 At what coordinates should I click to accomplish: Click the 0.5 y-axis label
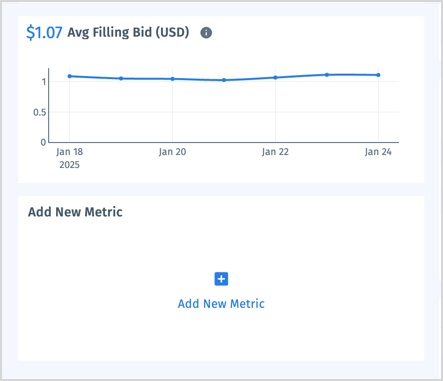click(40, 112)
